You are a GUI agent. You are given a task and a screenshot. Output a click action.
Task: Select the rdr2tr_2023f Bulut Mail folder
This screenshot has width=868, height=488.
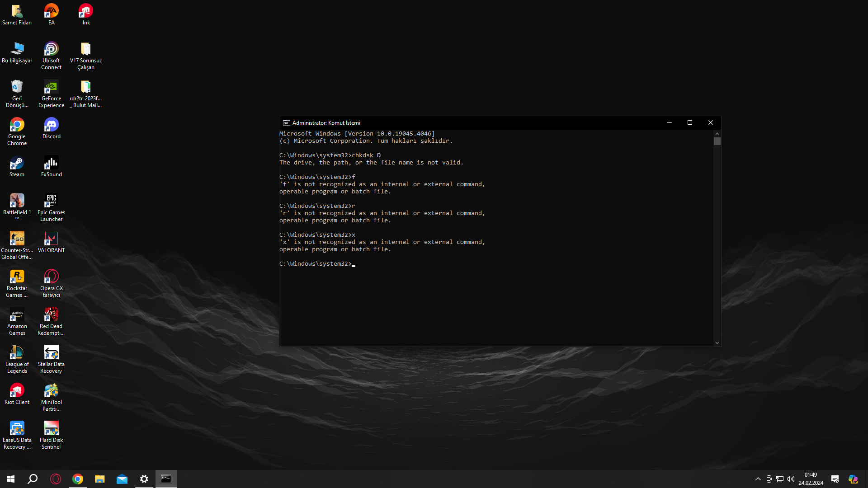point(85,94)
